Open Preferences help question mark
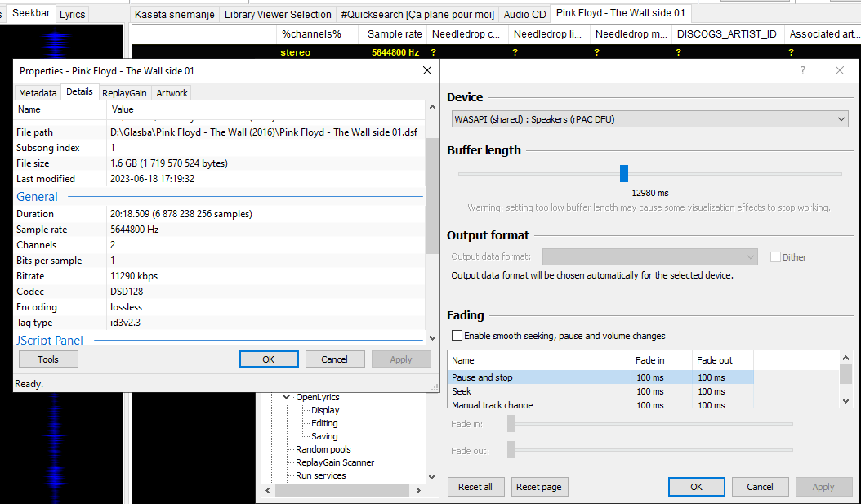 tap(803, 70)
